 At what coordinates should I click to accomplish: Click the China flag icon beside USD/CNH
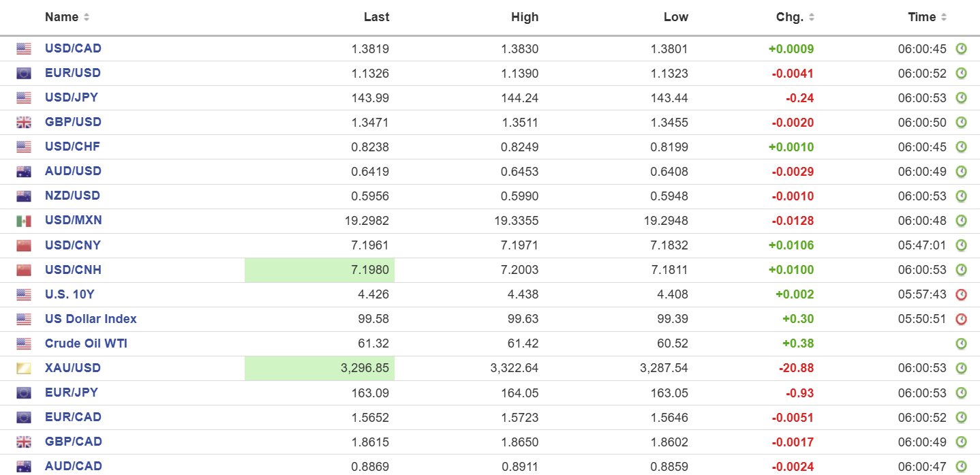(24, 270)
